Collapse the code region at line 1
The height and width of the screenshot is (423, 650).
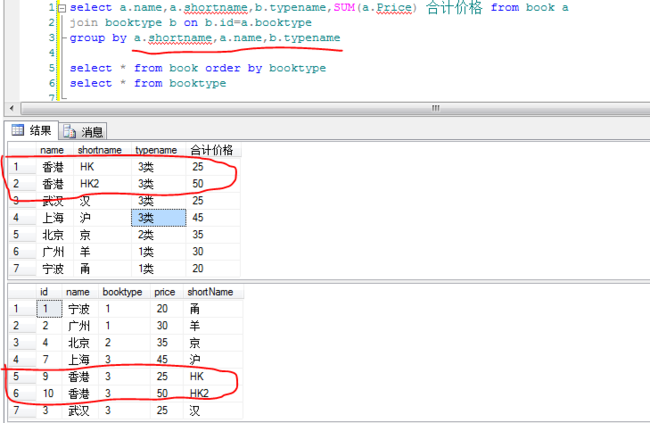tap(62, 8)
